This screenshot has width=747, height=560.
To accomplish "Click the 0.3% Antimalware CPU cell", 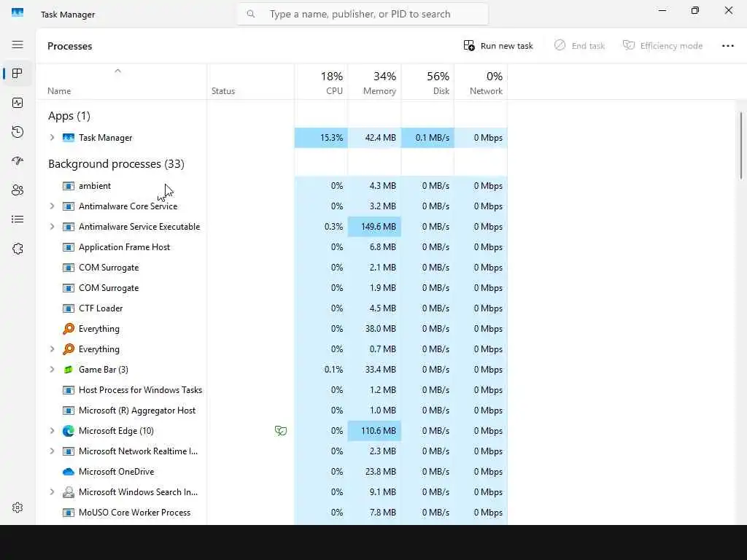I will coord(321,227).
